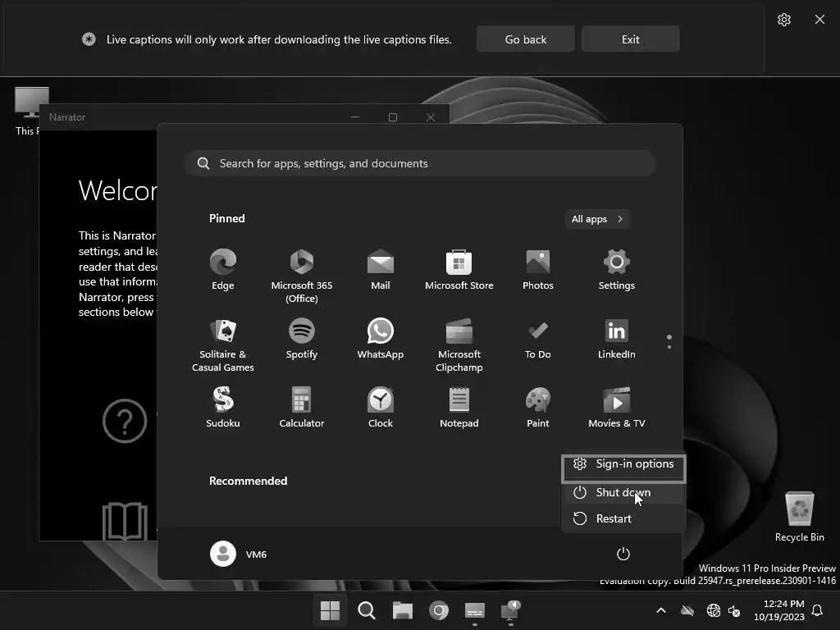Open taskbar Search icon

(367, 610)
